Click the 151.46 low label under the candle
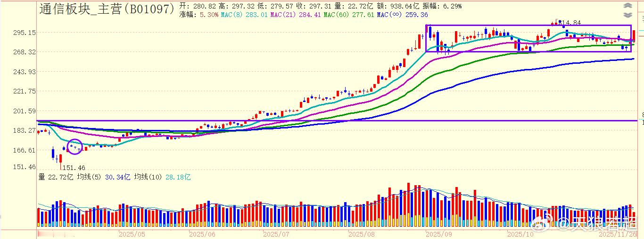Viewport: 644px width, 239px height. (x=74, y=168)
